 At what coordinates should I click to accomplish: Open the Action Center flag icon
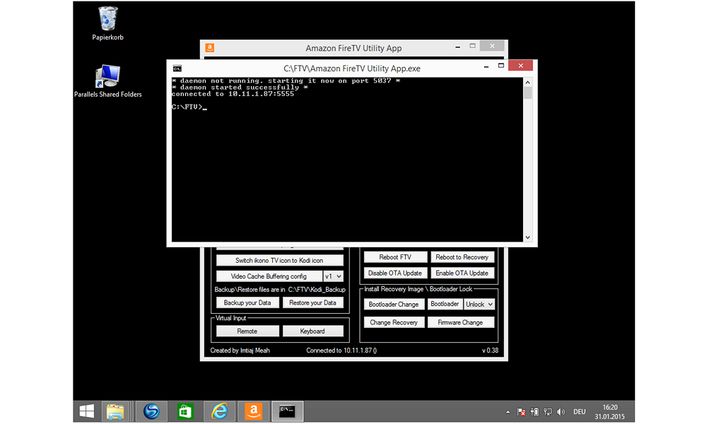click(x=521, y=412)
